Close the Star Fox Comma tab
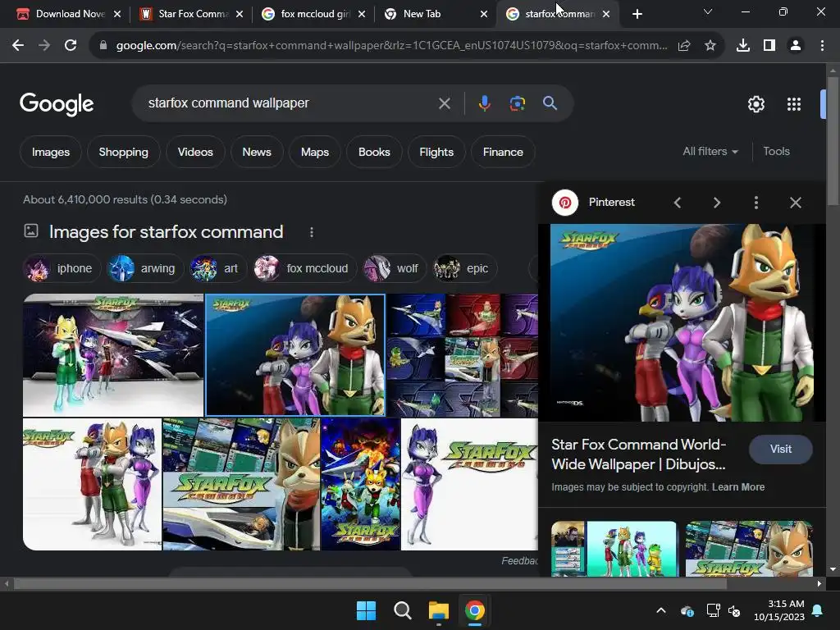Viewport: 840px width, 630px height. point(240,14)
